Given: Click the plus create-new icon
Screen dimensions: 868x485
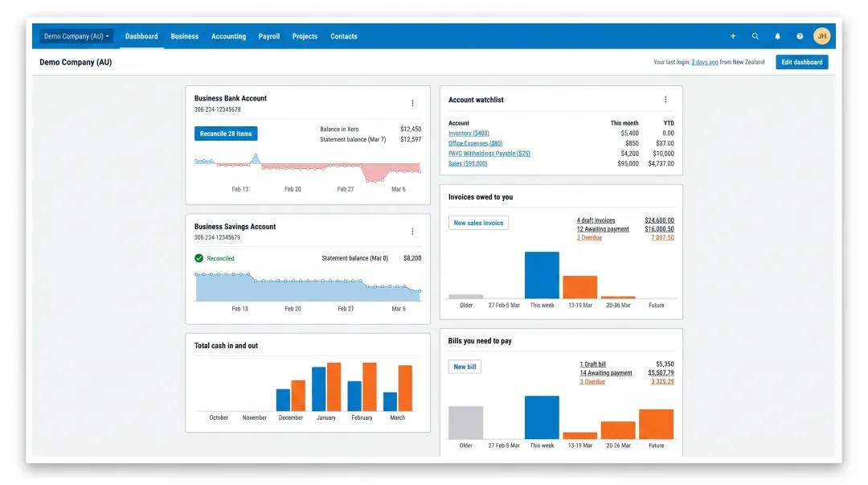Looking at the screenshot, I should point(733,36).
